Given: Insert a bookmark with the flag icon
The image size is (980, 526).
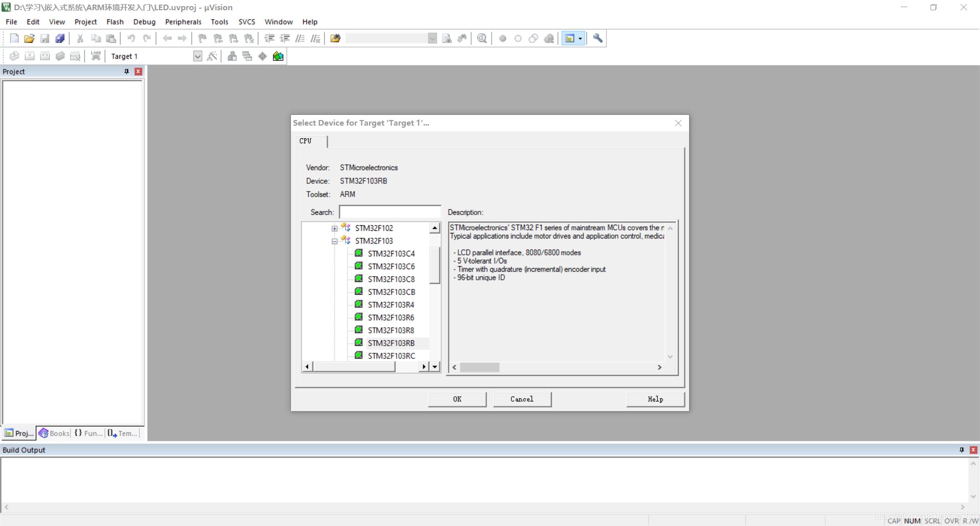Looking at the screenshot, I should pyautogui.click(x=203, y=38).
